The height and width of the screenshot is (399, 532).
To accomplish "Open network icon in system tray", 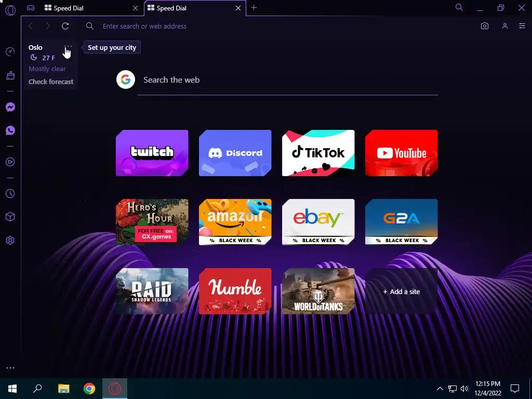I will pyautogui.click(x=453, y=389).
